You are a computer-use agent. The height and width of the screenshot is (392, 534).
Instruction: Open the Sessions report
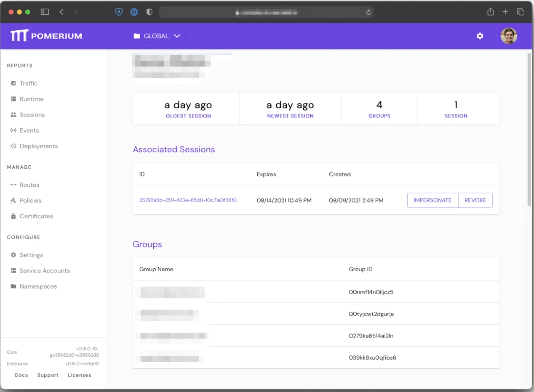(x=32, y=114)
